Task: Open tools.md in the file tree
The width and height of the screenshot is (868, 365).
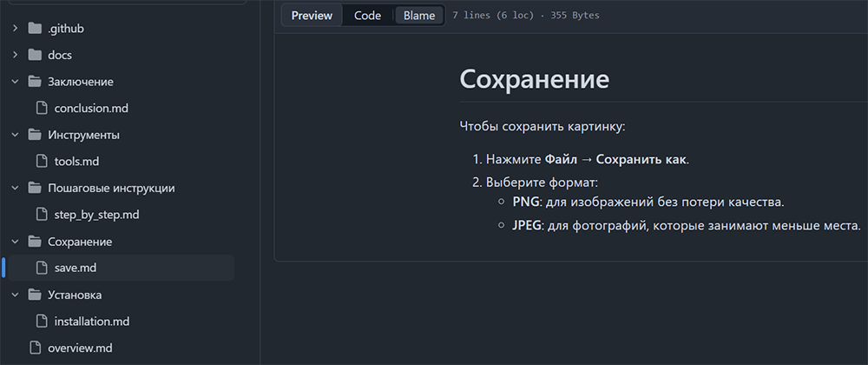Action: click(76, 162)
